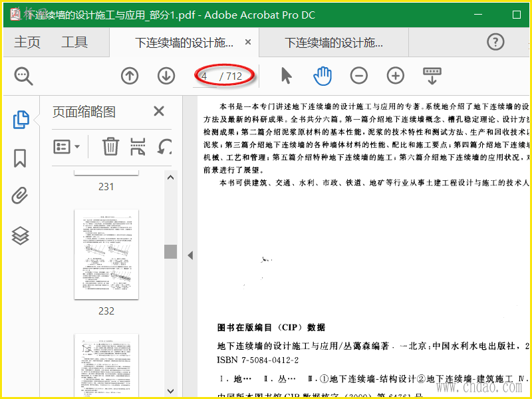This screenshot has height=399, width=532.
Task: Click the page number input field
Action: point(205,76)
